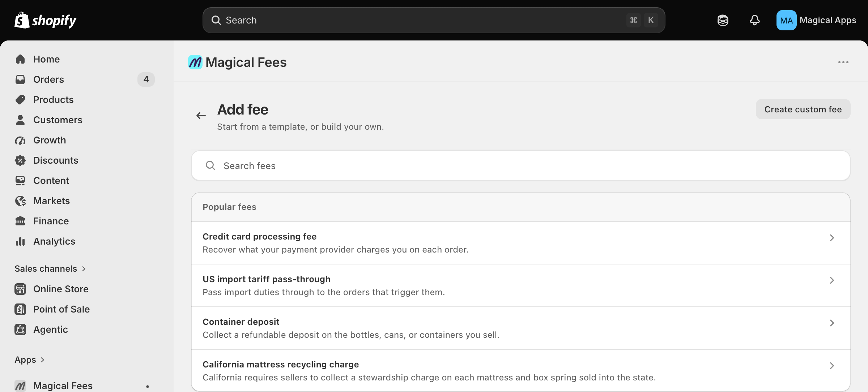
Task: Click the Orders count badge 4
Action: (146, 79)
